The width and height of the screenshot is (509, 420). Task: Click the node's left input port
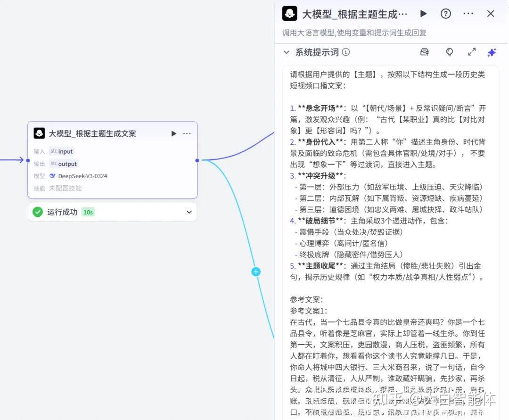pyautogui.click(x=28, y=160)
